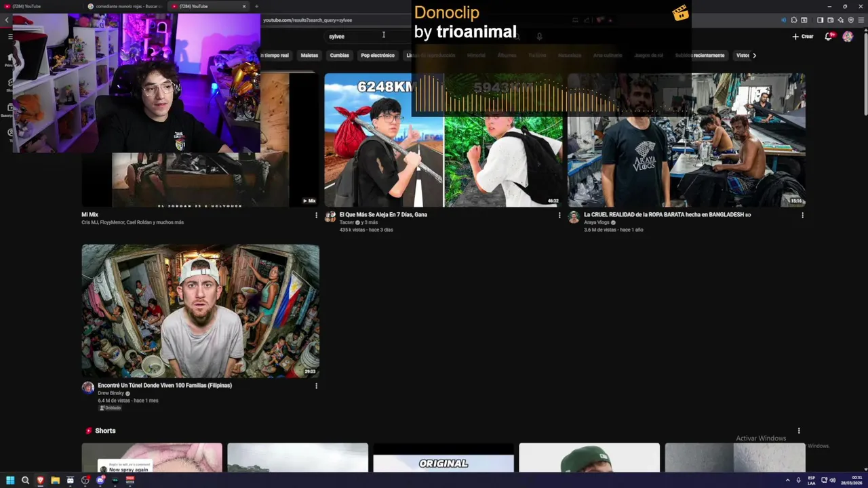Image resolution: width=868 pixels, height=488 pixels.
Task: Click the Drew Binsky channel avatar
Action: (87, 388)
